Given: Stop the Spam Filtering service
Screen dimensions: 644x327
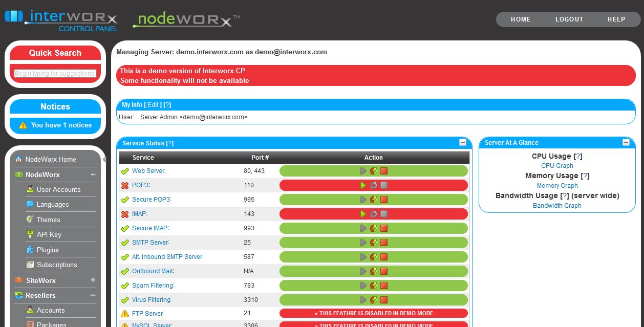Looking at the screenshot, I should (384, 286).
